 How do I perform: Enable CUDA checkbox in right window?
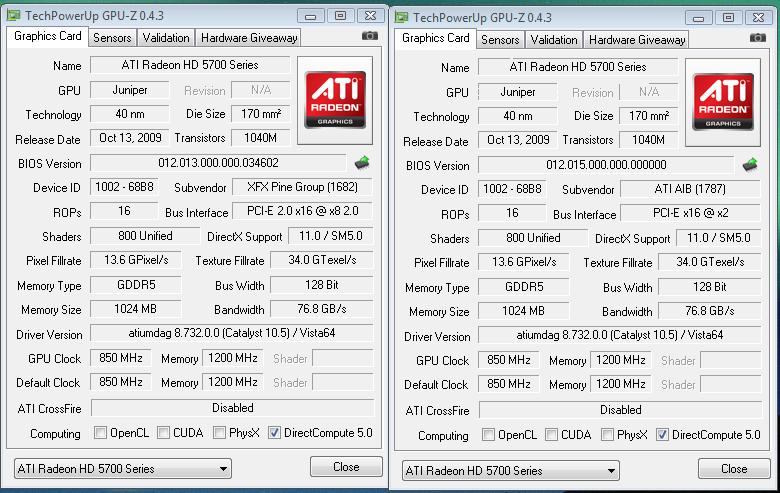551,435
